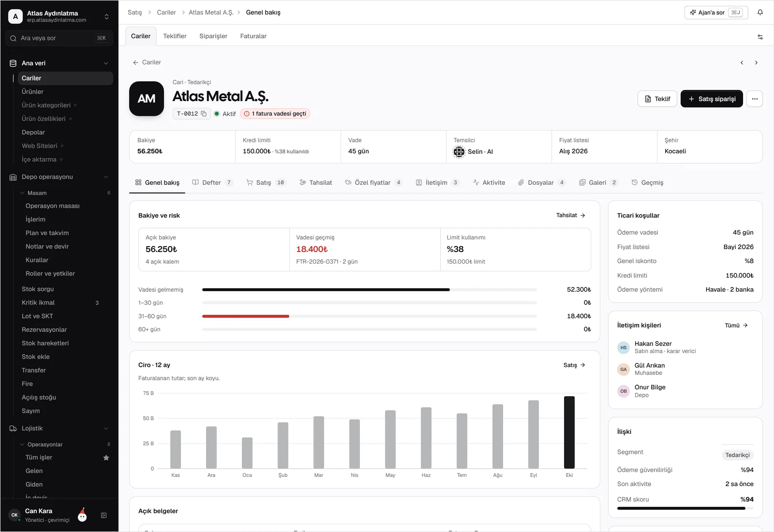
Task: Open the Atlas Aydınlatma workspace switcher
Action: click(59, 16)
